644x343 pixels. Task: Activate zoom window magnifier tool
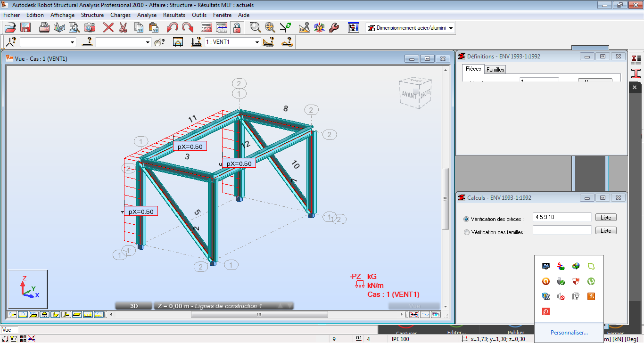[x=255, y=27]
